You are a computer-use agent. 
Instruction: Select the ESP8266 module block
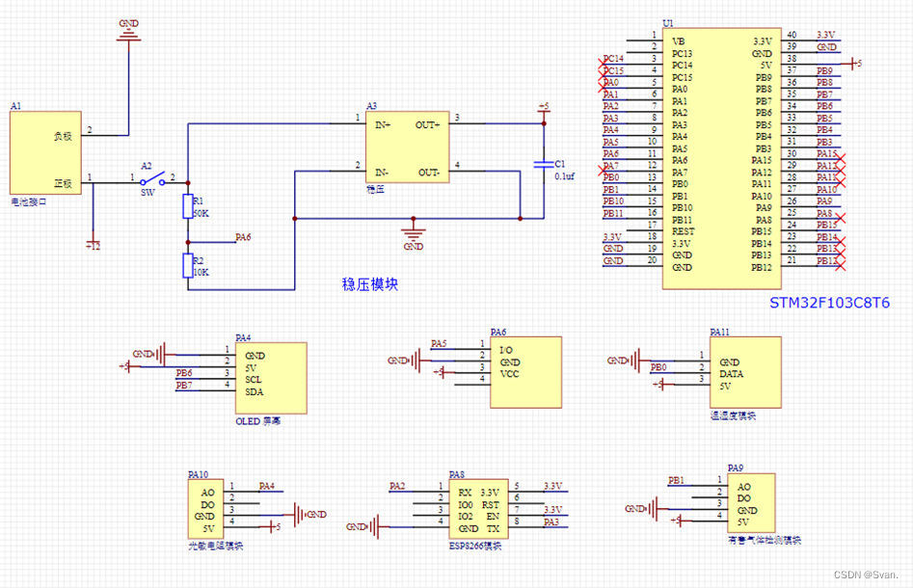click(478, 509)
